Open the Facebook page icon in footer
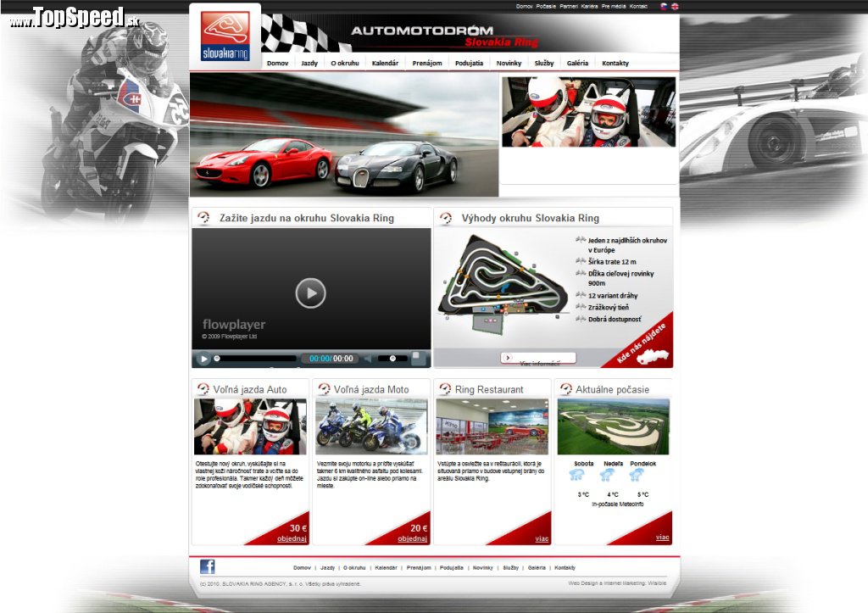 pyautogui.click(x=208, y=566)
